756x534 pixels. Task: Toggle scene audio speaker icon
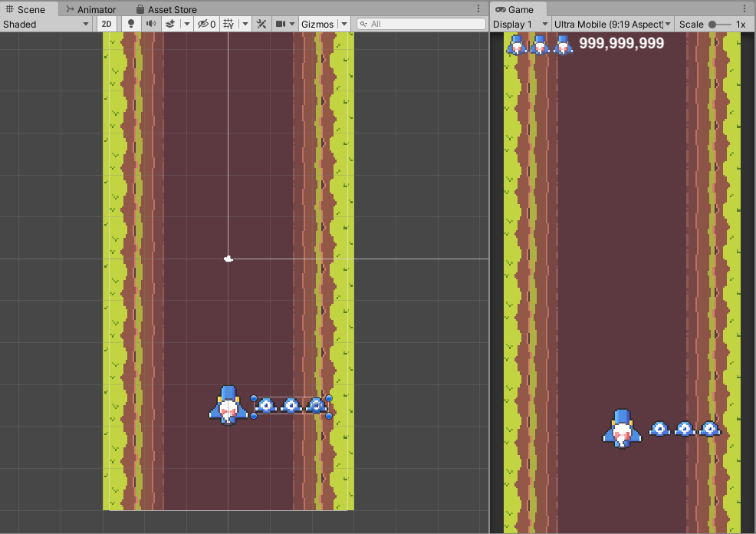click(151, 24)
